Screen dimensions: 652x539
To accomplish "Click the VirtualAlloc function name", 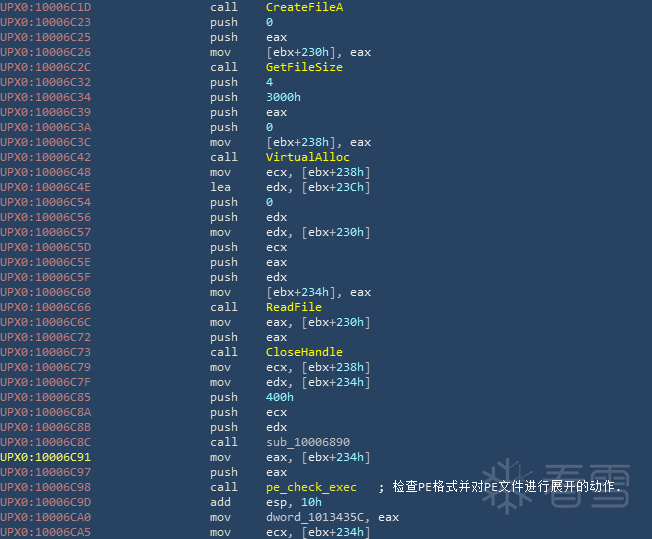I will (x=308, y=157).
